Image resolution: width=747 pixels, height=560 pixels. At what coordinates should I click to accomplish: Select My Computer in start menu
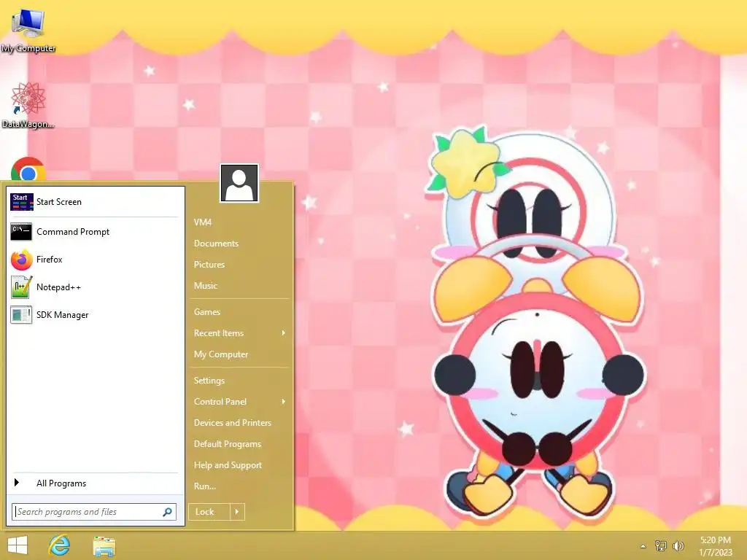click(221, 354)
